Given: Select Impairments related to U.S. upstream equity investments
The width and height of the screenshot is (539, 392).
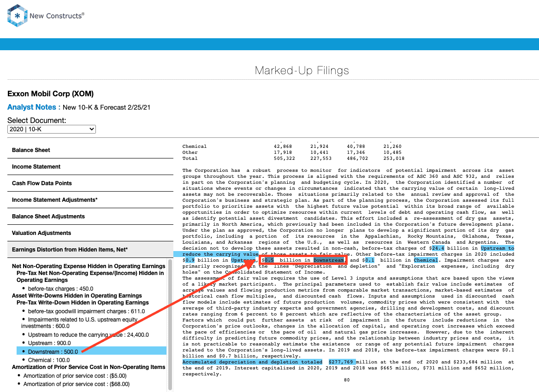Looking at the screenshot, I should coord(79,323).
